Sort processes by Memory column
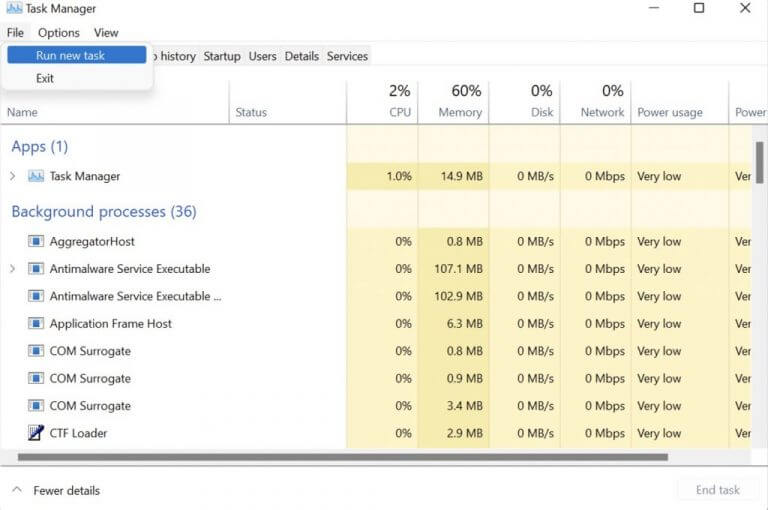The height and width of the screenshot is (510, 768). pos(454,102)
